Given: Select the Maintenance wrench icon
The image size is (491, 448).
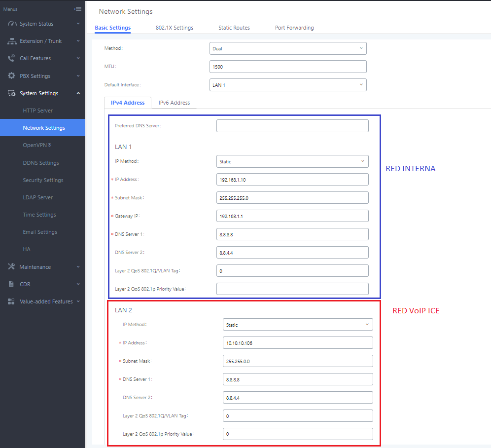Looking at the screenshot, I should tap(11, 266).
